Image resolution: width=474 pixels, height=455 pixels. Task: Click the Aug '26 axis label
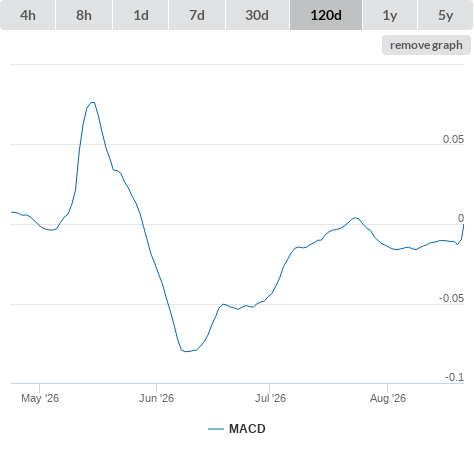pos(388,398)
